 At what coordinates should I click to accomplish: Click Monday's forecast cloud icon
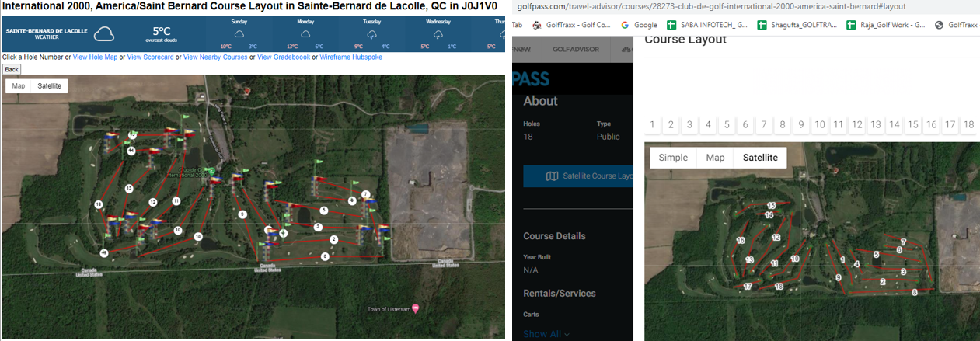click(x=305, y=35)
